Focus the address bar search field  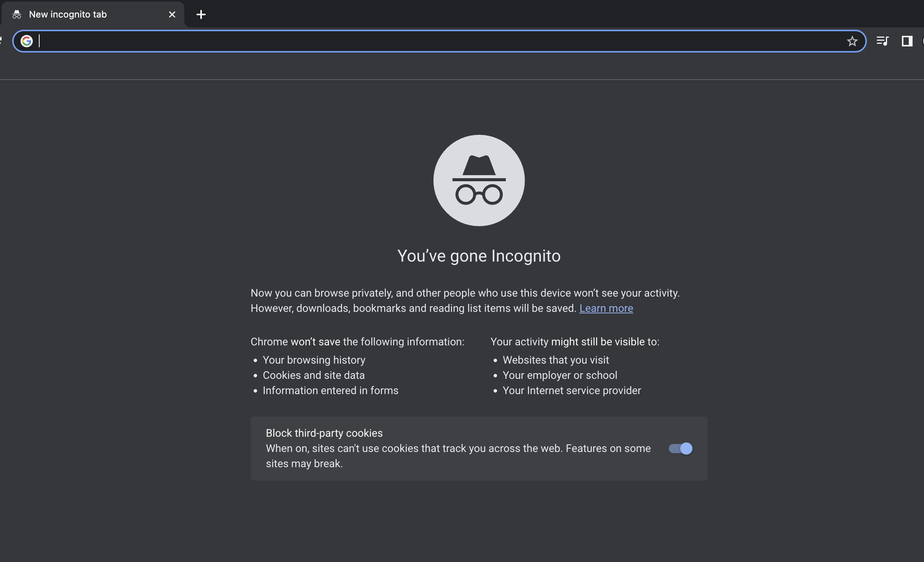tap(438, 41)
